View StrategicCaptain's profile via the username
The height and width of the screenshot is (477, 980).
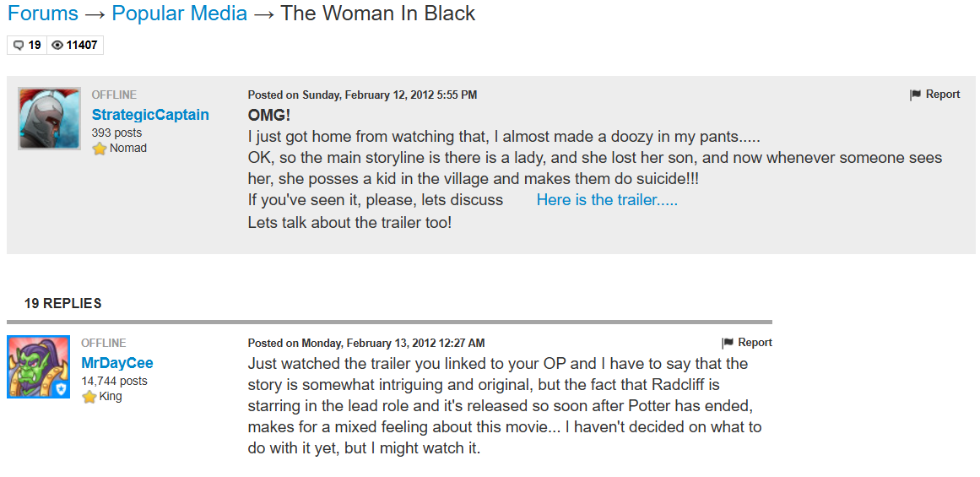[150, 115]
